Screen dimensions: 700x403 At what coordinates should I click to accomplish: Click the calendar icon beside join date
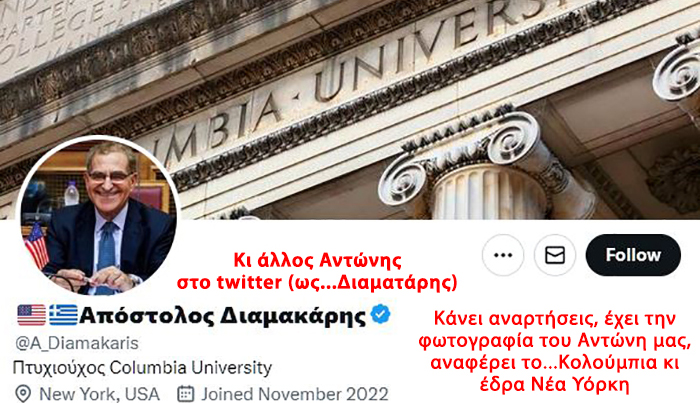pos(186,394)
